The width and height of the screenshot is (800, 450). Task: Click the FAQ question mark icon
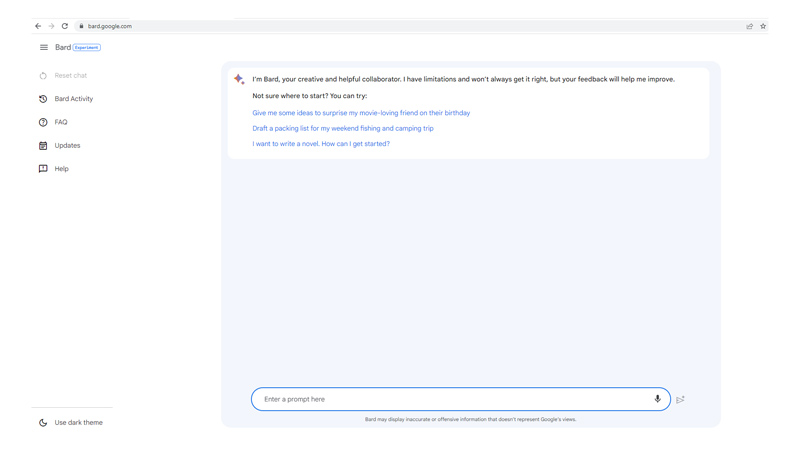click(x=43, y=122)
